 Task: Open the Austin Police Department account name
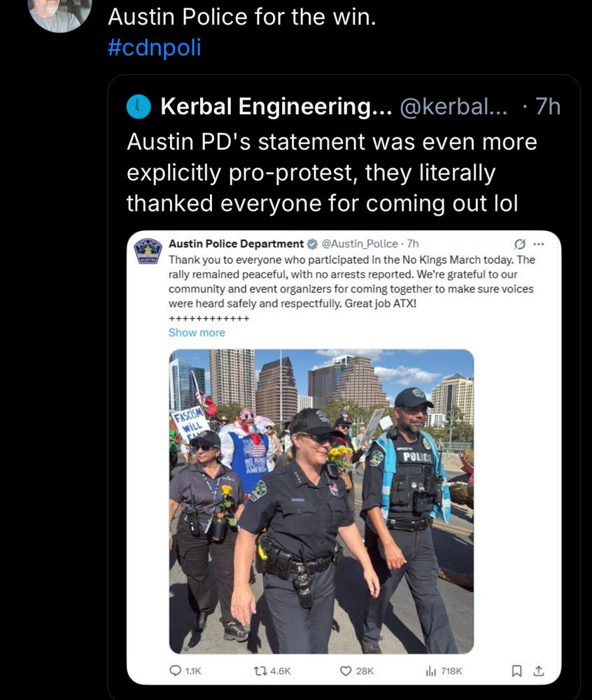tap(236, 244)
